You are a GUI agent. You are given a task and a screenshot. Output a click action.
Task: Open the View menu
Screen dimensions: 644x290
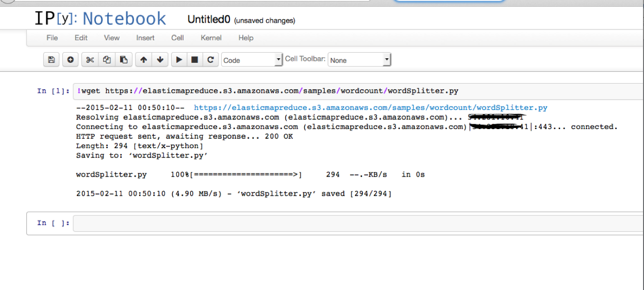(112, 38)
